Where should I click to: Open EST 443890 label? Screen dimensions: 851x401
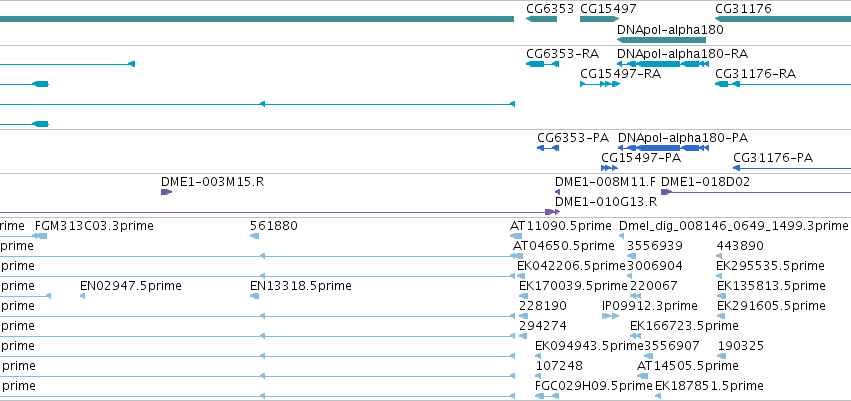740,246
